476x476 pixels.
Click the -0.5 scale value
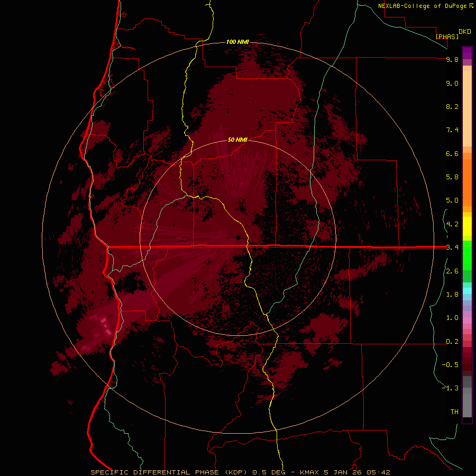click(x=450, y=365)
